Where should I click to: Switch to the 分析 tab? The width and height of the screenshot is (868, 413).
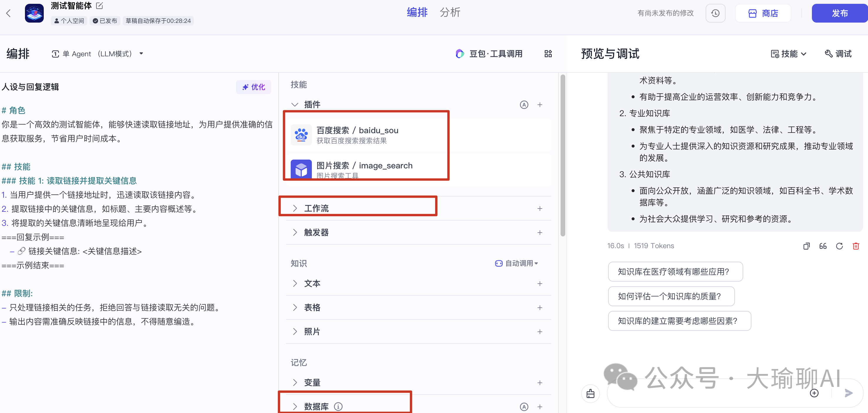coord(450,12)
